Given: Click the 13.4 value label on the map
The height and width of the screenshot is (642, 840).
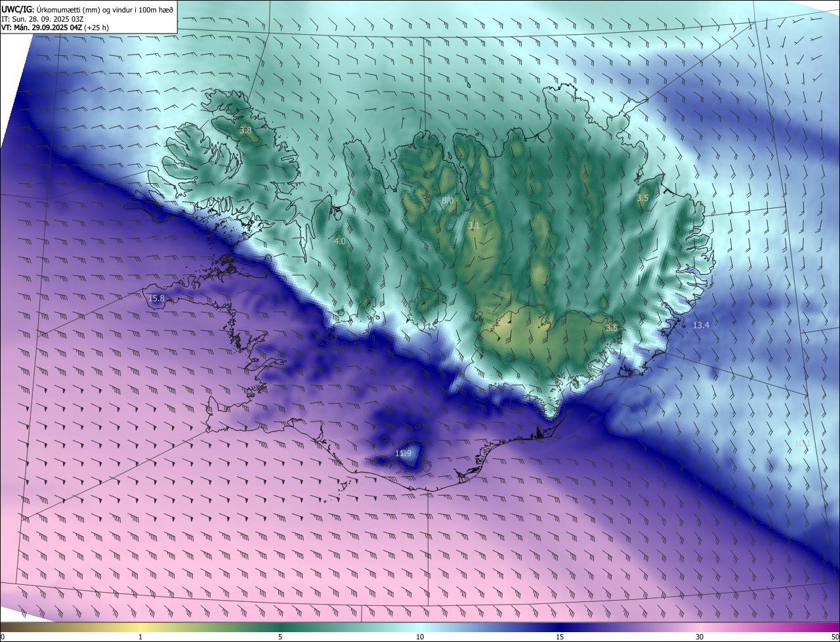Looking at the screenshot, I should (701, 325).
